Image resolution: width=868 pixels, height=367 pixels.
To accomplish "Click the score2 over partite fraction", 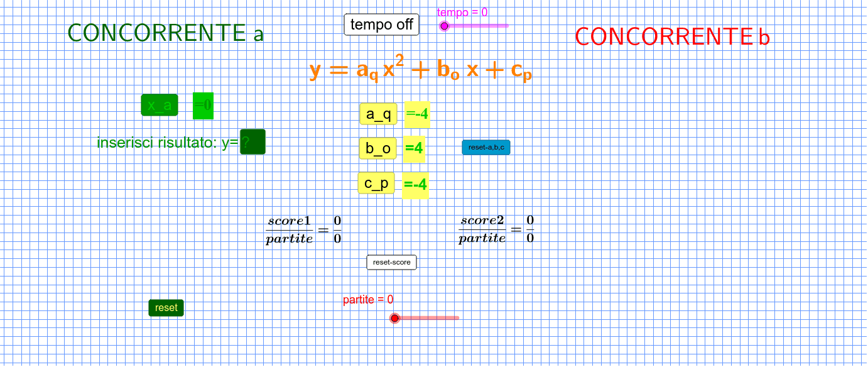I will point(497,229).
